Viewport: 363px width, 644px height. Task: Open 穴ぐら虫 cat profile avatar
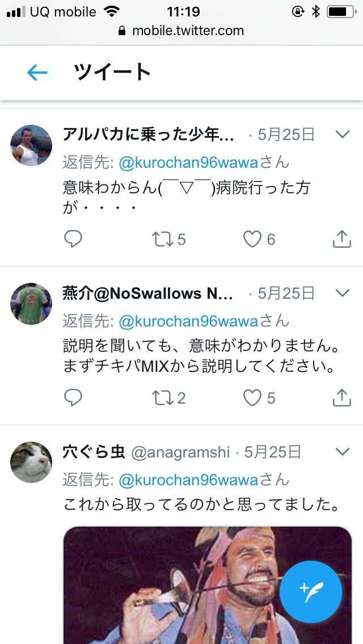[31, 462]
